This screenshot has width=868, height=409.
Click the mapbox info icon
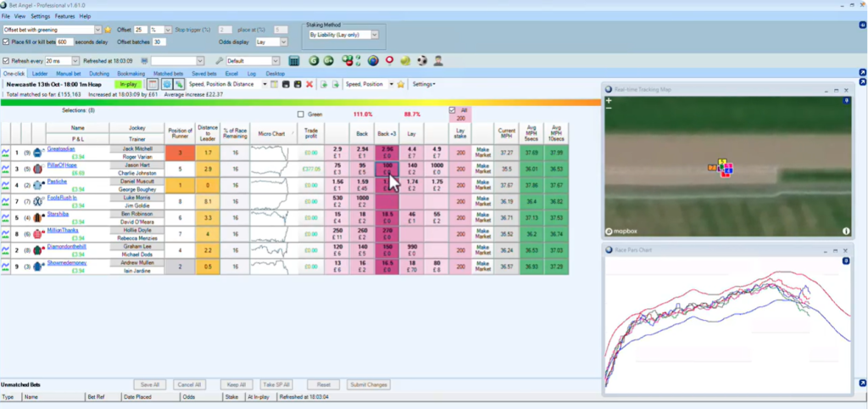click(x=845, y=231)
